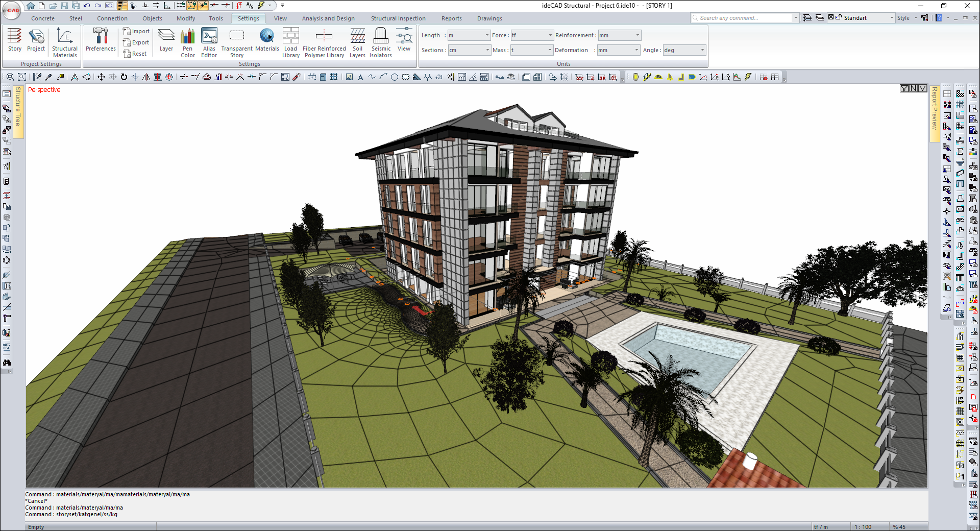This screenshot has height=531, width=980.
Task: Open the Reports ribbon tab
Action: coord(452,18)
